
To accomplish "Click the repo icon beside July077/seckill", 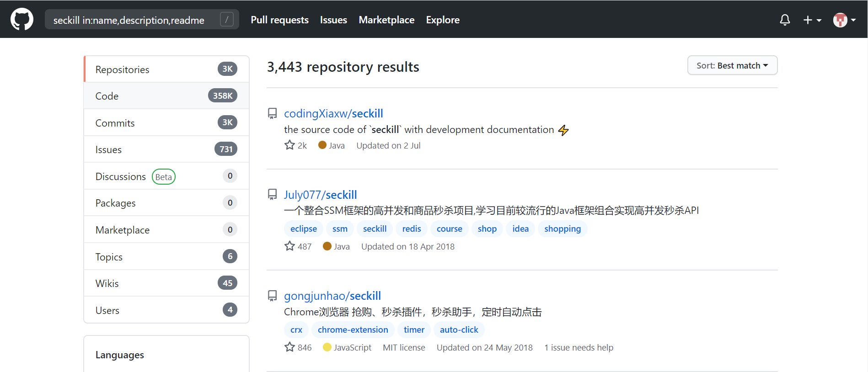I will pos(272,195).
